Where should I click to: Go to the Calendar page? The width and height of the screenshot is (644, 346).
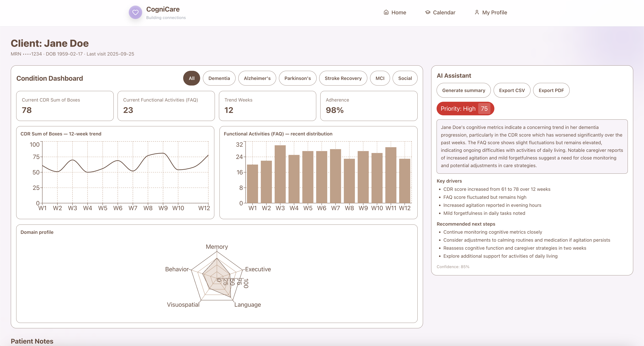[x=444, y=12]
